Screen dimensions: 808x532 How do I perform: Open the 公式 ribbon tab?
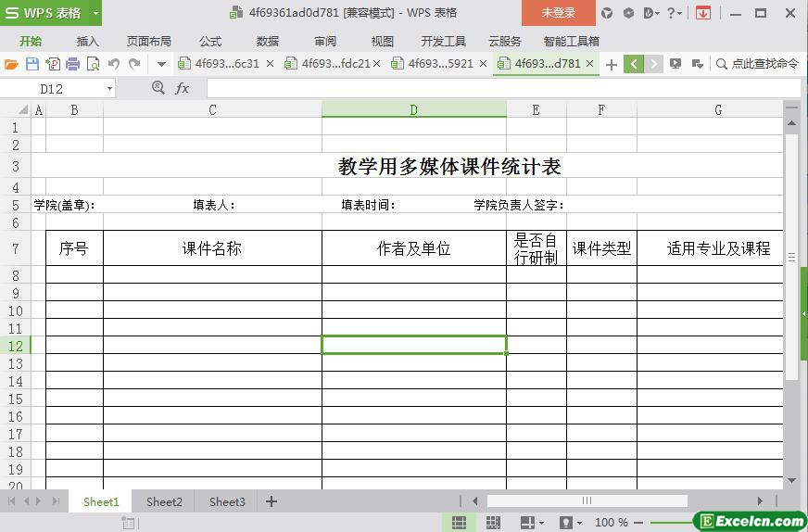click(x=210, y=41)
